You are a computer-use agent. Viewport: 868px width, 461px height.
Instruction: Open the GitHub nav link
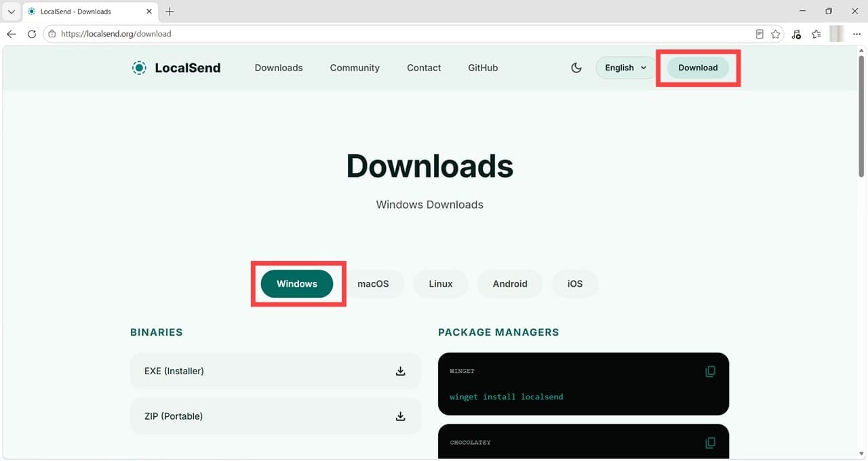tap(483, 68)
